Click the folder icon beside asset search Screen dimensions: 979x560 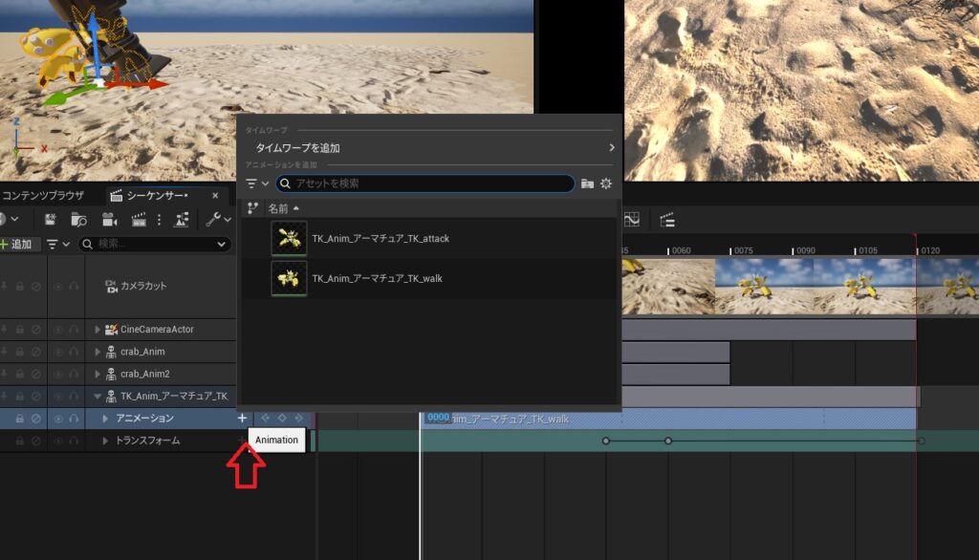pos(587,183)
